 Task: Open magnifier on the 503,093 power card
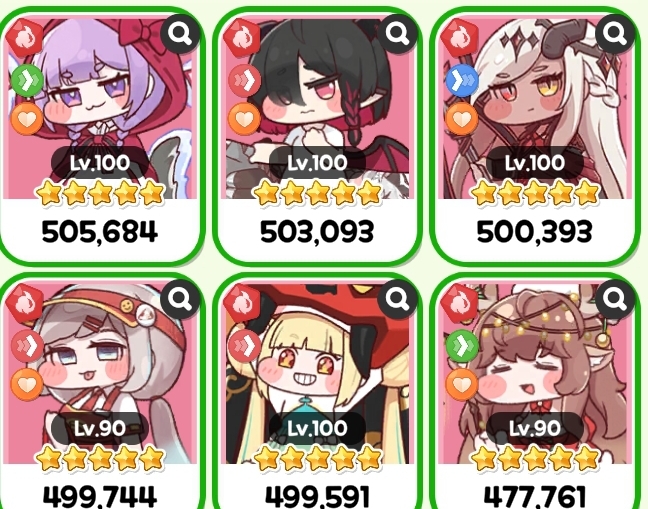(398, 33)
